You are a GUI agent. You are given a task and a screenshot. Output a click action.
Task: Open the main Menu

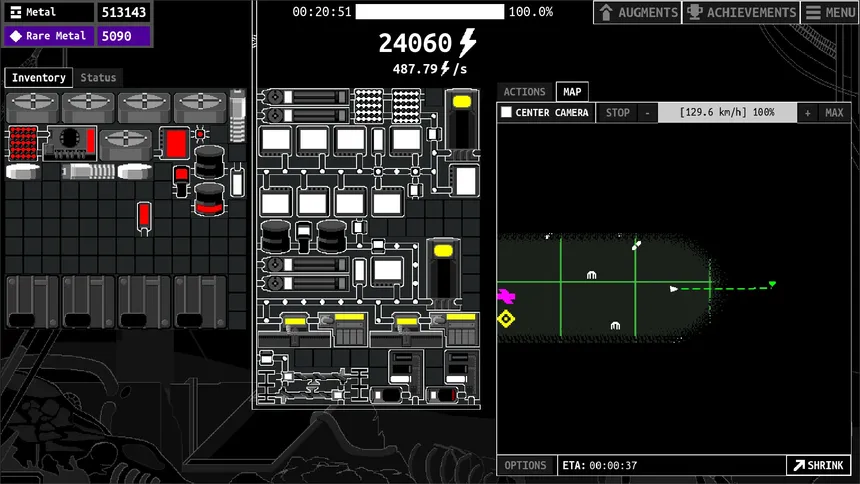828,13
